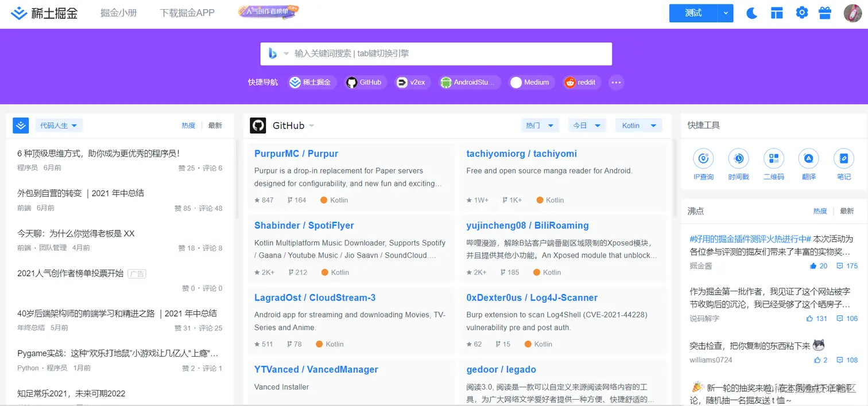
Task: Click the Juejin panel icon beside 代码人生
Action: [x=21, y=125]
